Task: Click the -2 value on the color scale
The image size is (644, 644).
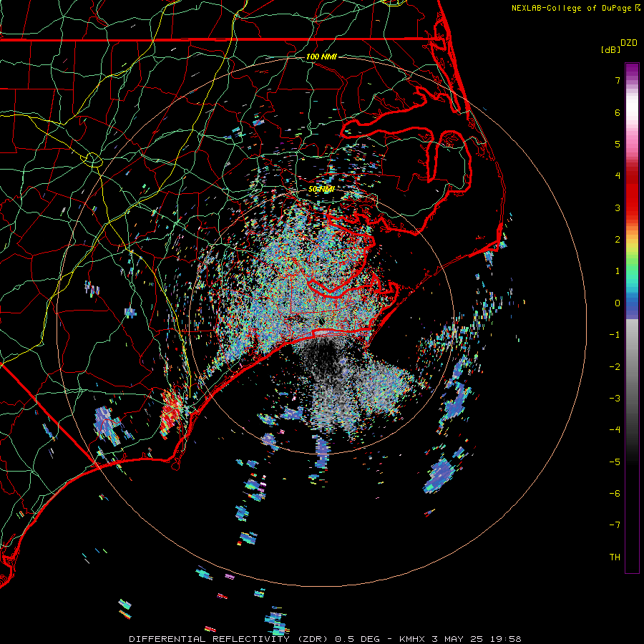Action: pyautogui.click(x=615, y=367)
